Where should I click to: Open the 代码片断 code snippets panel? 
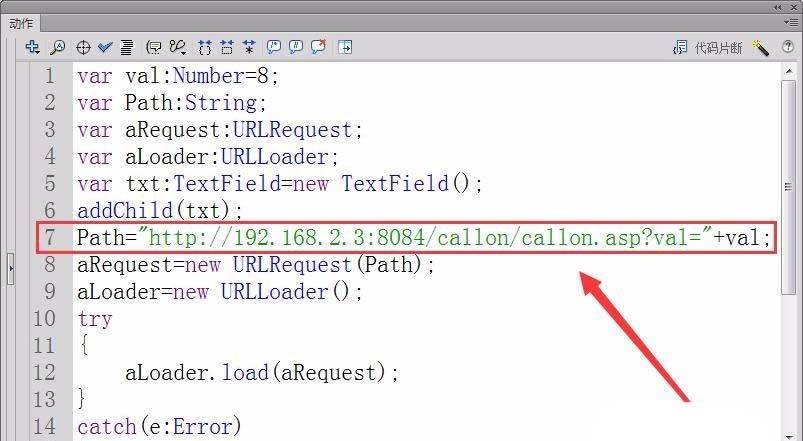(707, 48)
